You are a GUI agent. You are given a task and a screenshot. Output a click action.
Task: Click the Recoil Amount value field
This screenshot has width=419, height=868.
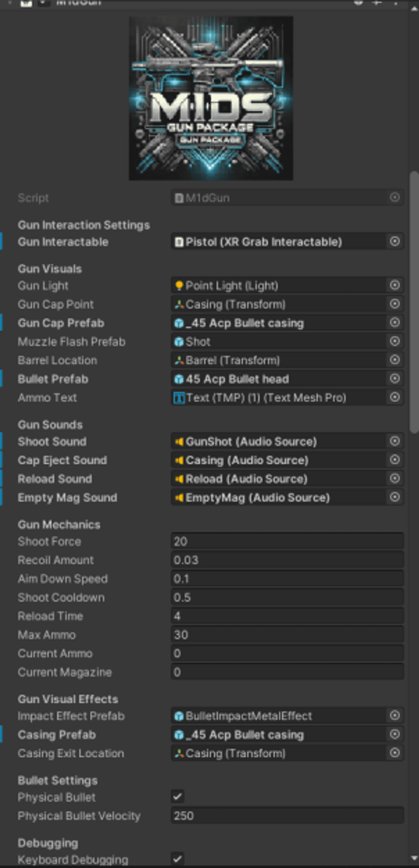coord(286,560)
